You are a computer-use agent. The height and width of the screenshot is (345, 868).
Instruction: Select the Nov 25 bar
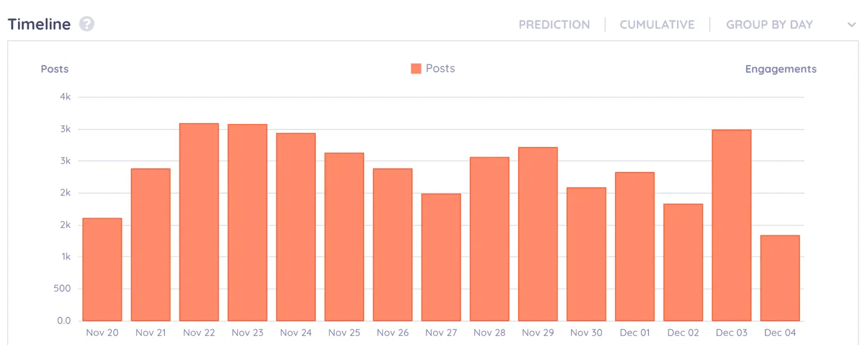point(344,237)
